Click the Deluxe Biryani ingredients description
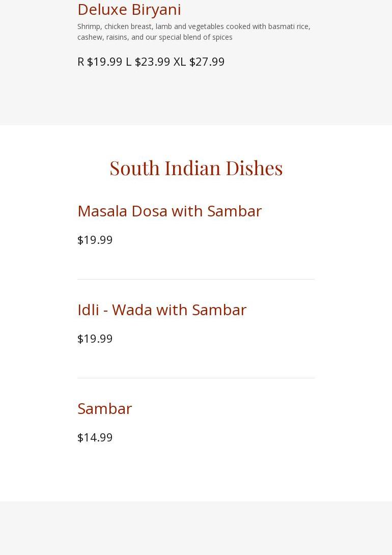This screenshot has width=392, height=555. coord(193,32)
